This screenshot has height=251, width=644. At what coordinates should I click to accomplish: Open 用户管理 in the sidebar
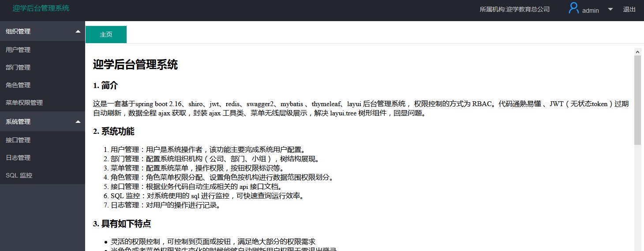[x=42, y=50]
